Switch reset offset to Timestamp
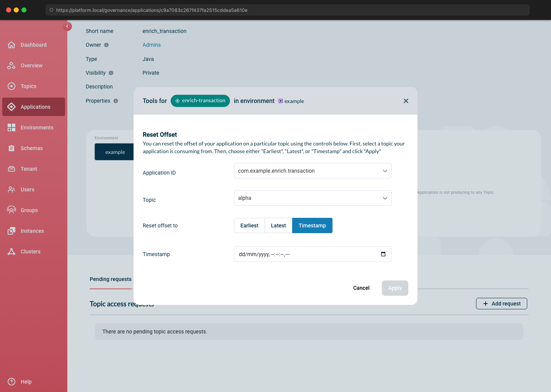551x392 pixels. (312, 225)
